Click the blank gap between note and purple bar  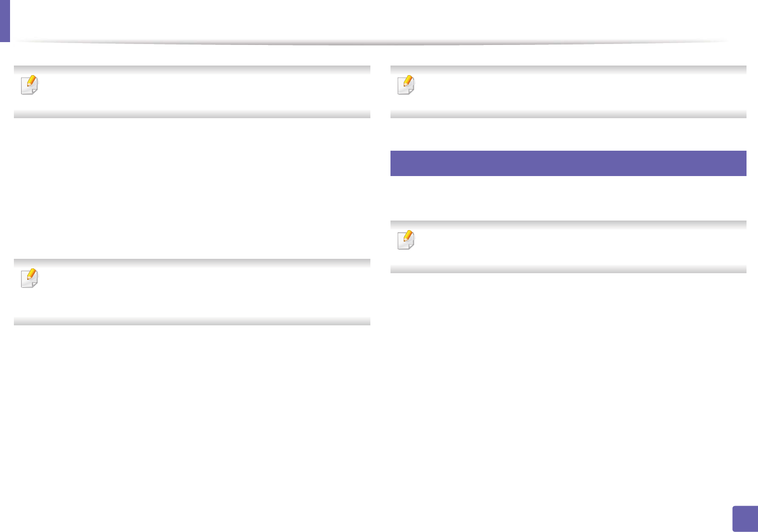click(568, 134)
